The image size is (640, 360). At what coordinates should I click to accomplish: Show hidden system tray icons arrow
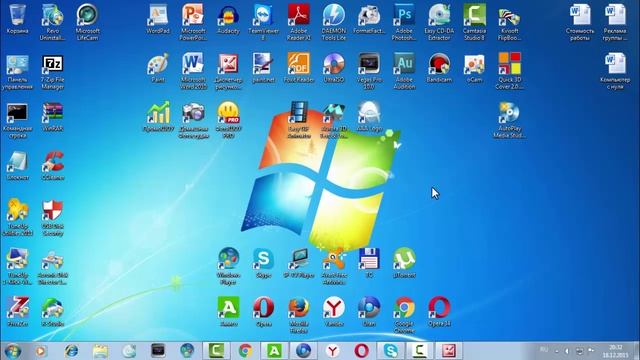pos(557,351)
